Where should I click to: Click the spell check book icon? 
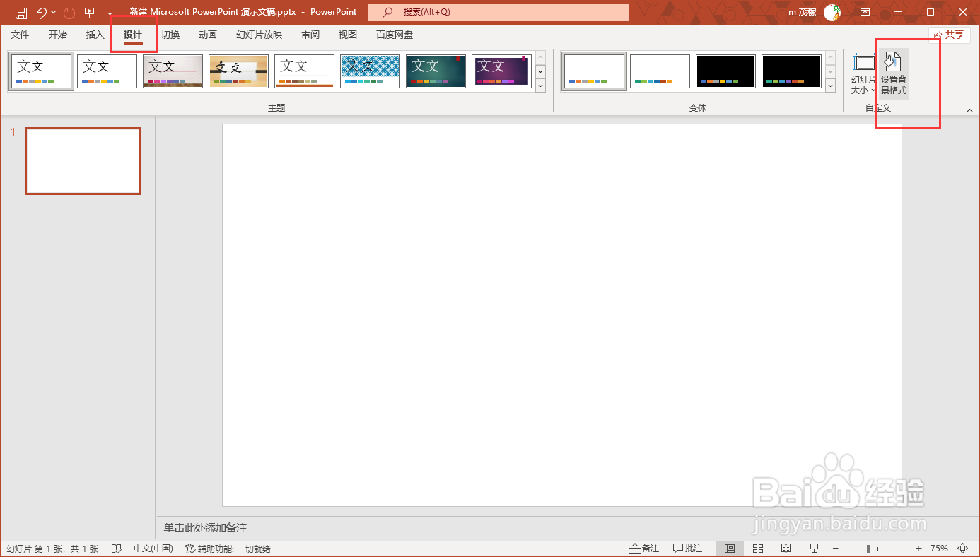click(117, 549)
